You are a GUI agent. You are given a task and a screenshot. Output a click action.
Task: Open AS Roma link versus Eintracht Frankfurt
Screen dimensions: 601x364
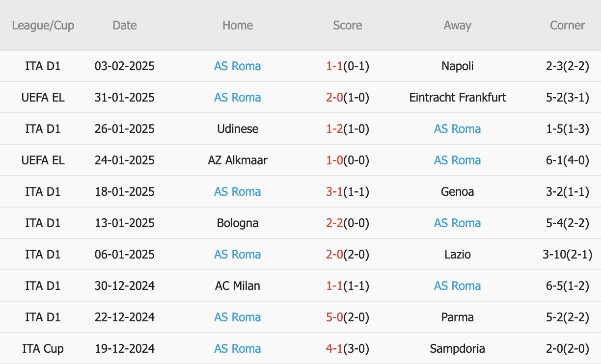[x=238, y=98]
